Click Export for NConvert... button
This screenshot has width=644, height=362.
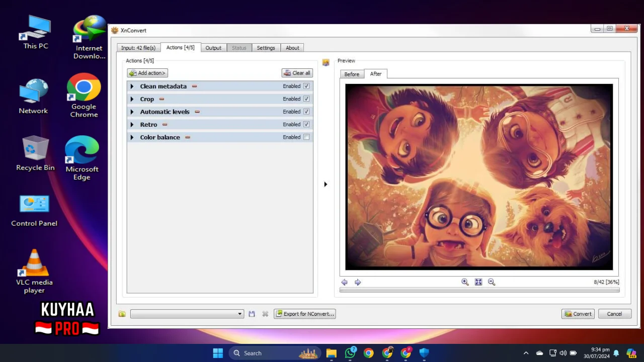click(x=304, y=314)
